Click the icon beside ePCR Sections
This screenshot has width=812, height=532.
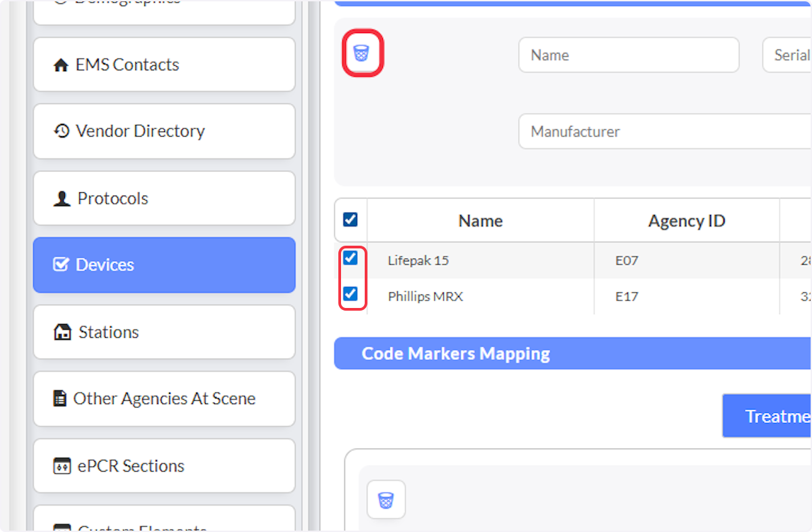tap(62, 466)
